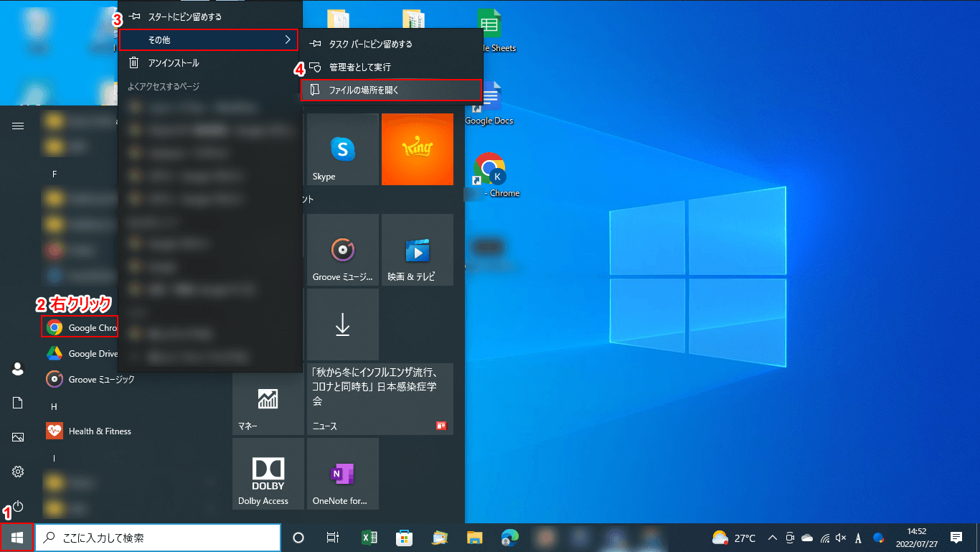The image size is (980, 552).
Task: Click the muted volume tray icon
Action: pyautogui.click(x=841, y=538)
